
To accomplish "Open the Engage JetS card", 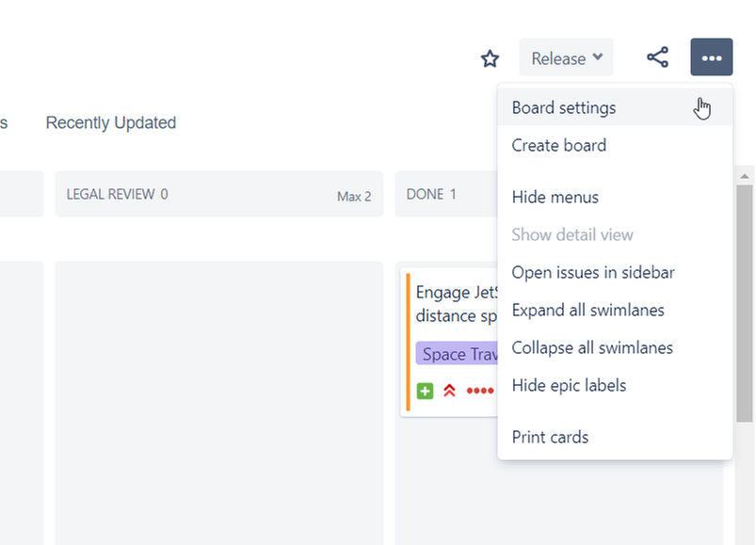I will pos(458,303).
